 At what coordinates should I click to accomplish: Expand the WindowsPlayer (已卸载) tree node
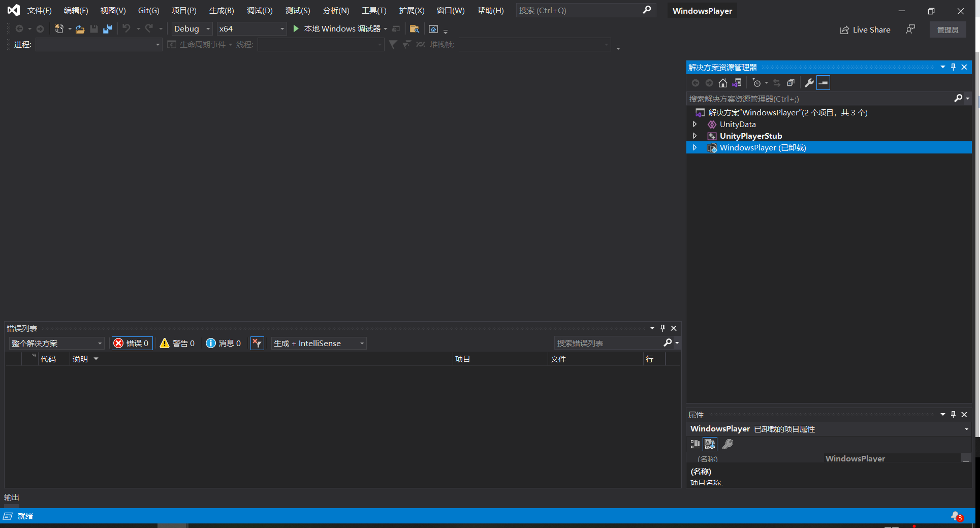point(695,148)
